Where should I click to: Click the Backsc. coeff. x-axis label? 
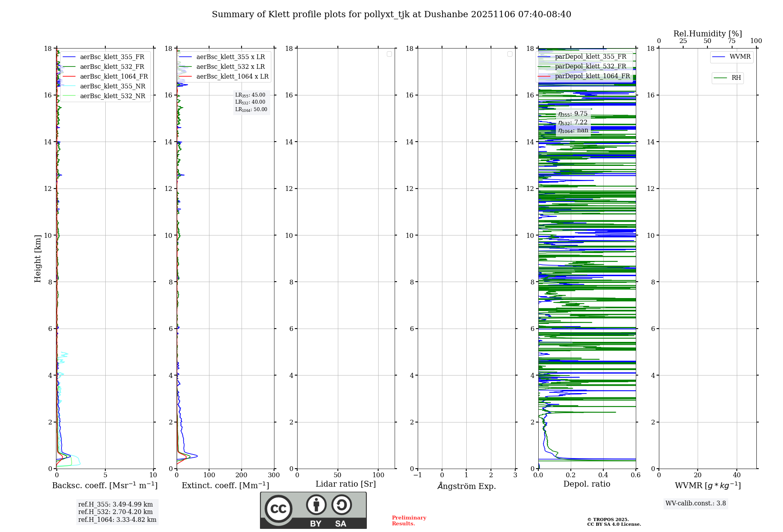pyautogui.click(x=105, y=486)
